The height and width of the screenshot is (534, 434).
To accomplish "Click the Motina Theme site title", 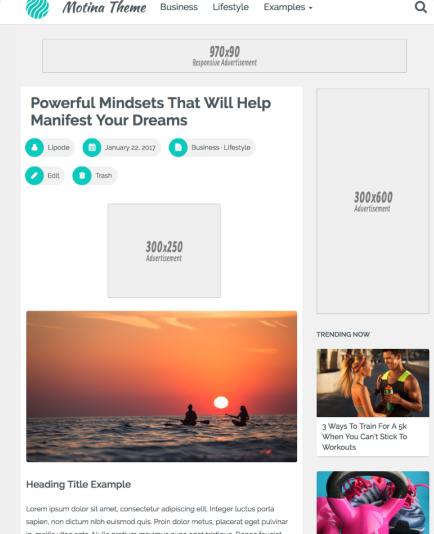I will tap(104, 7).
